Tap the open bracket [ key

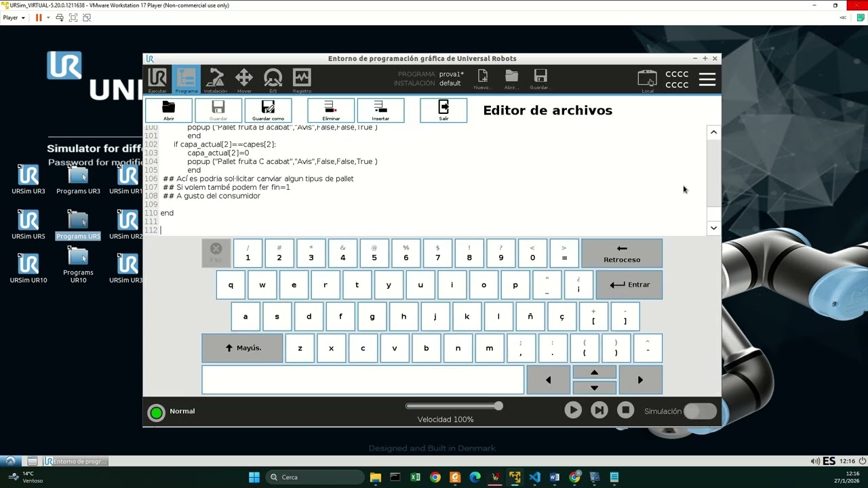(593, 317)
